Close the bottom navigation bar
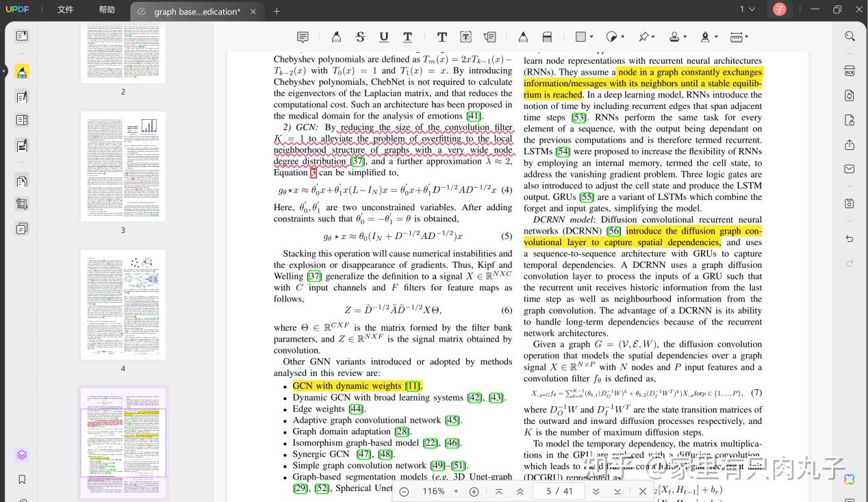The image size is (868, 502). click(642, 491)
